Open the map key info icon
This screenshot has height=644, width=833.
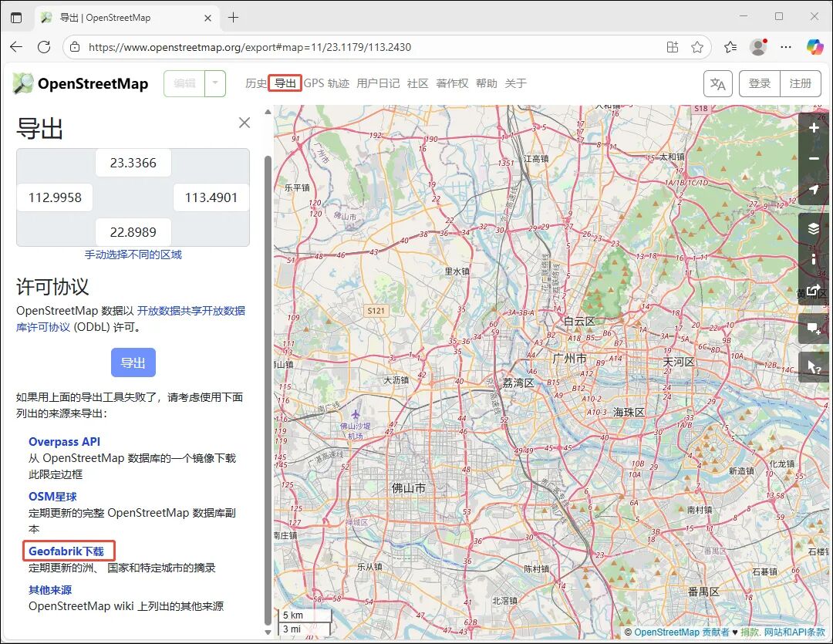point(814,259)
